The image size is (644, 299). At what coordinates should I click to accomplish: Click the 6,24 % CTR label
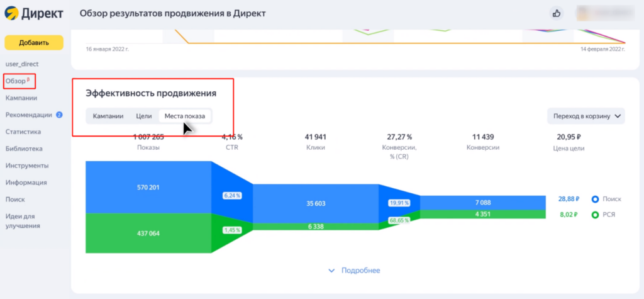tap(232, 196)
